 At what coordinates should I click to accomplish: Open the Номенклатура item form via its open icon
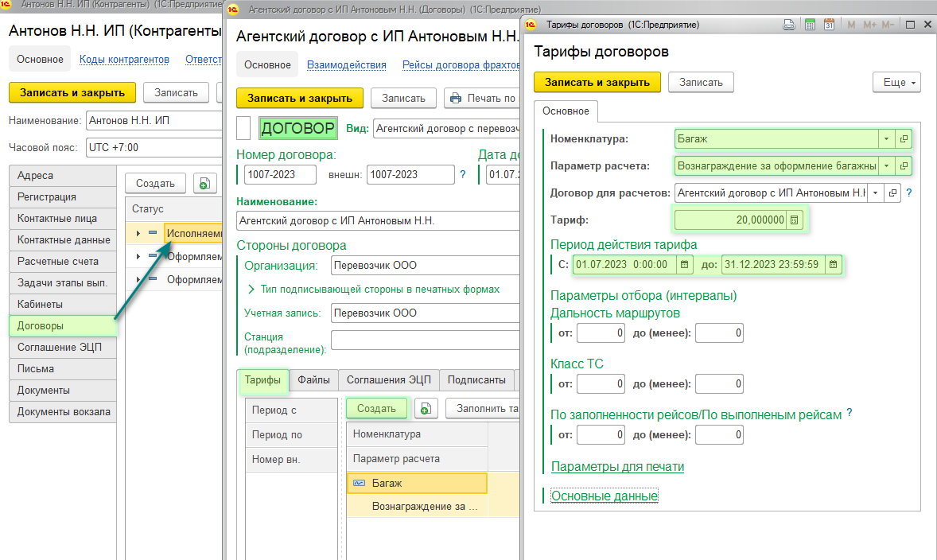point(904,139)
